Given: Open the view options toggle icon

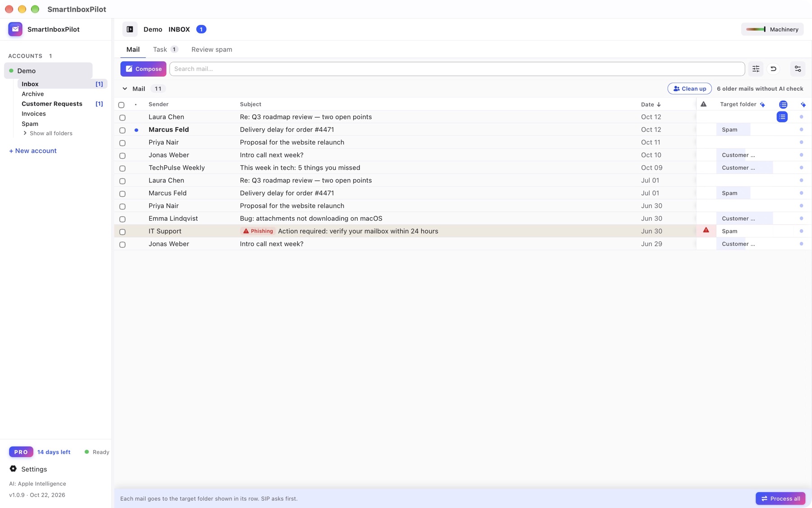Looking at the screenshot, I should click(798, 69).
